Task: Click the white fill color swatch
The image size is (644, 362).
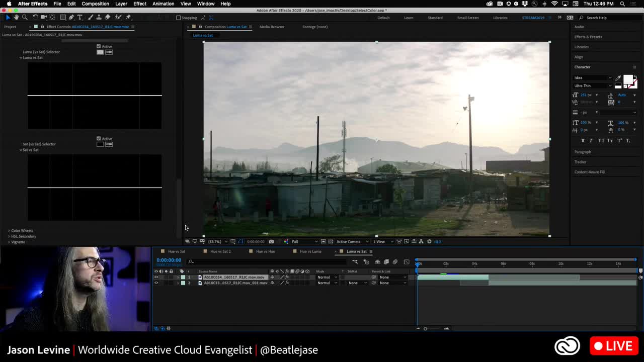Action: tap(627, 80)
